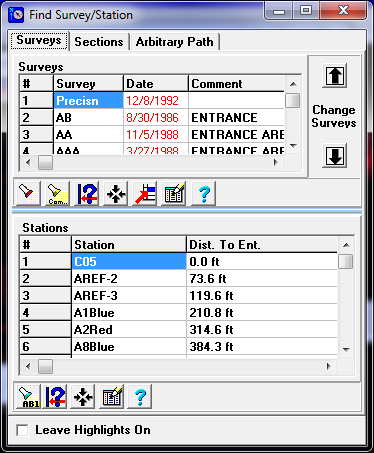Click the Change Surveys down arrow

pyautogui.click(x=335, y=156)
